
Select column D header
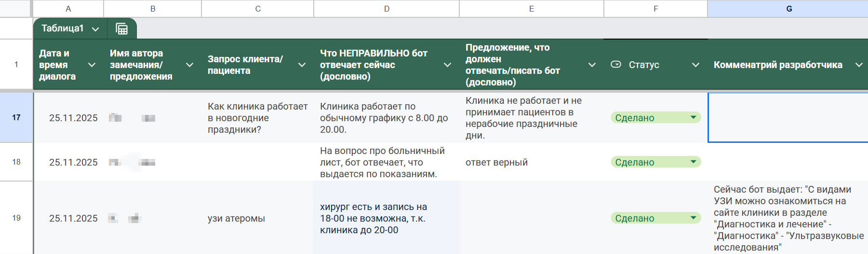pyautogui.click(x=387, y=9)
